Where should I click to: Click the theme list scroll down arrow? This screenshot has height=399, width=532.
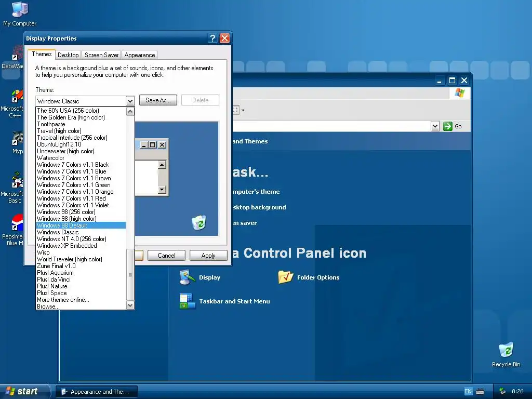click(x=130, y=305)
